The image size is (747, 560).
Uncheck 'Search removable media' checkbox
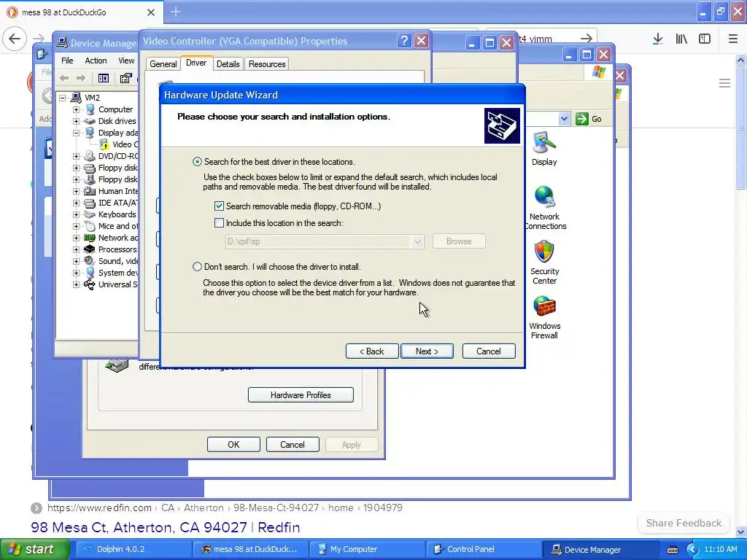(219, 206)
